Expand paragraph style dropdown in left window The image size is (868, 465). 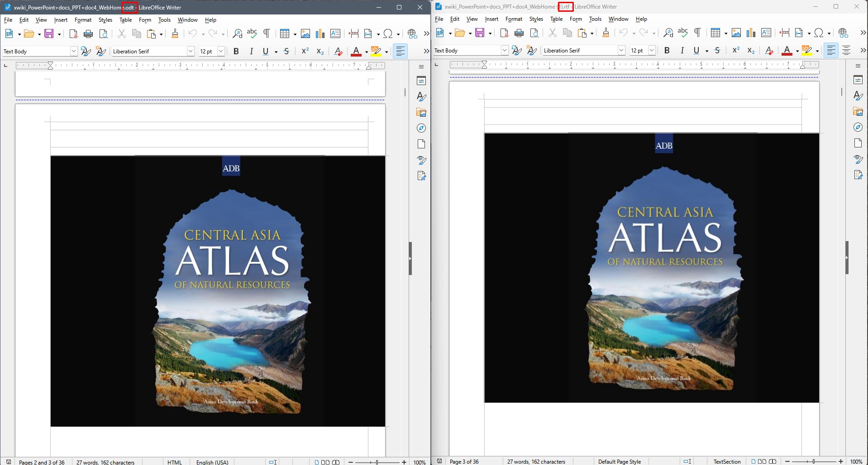74,52
